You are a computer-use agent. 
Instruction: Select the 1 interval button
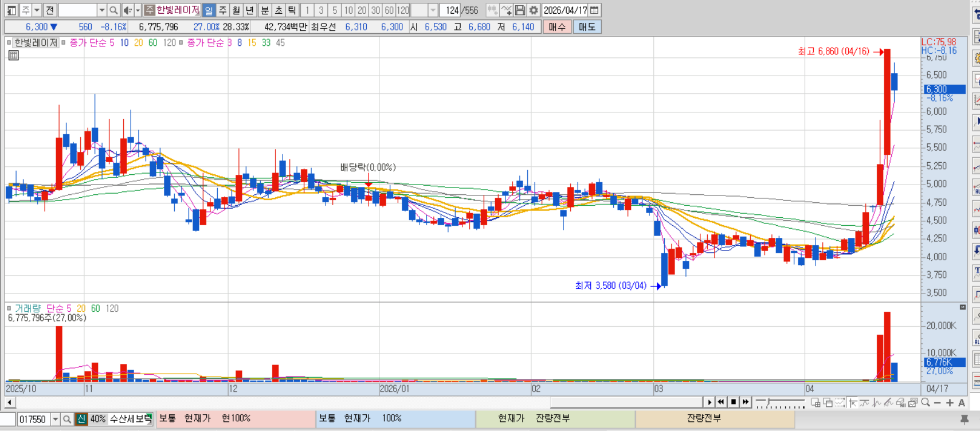(307, 10)
